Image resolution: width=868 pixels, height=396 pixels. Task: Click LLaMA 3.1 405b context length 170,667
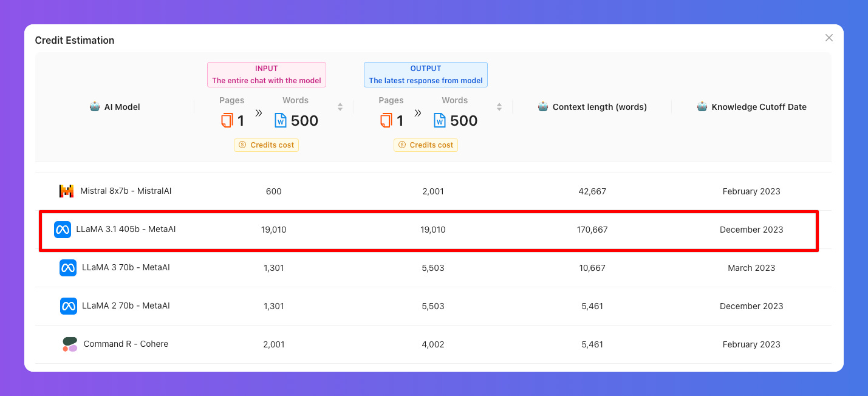point(592,230)
